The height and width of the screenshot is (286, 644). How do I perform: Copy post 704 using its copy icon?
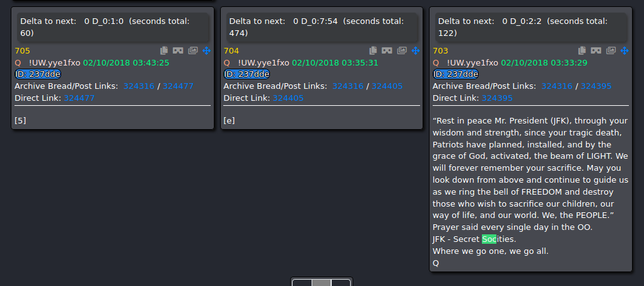(373, 50)
